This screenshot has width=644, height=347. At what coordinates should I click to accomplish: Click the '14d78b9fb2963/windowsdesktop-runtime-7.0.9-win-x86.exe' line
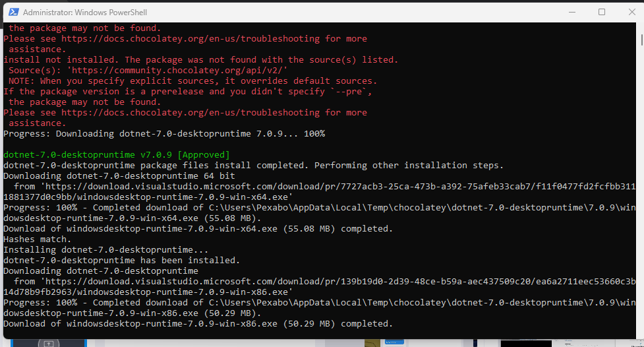pos(148,292)
